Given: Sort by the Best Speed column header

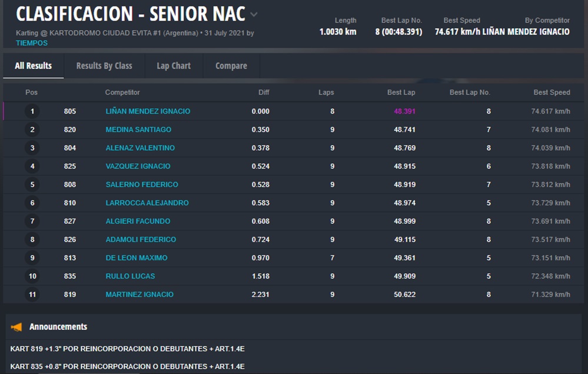Looking at the screenshot, I should [x=552, y=92].
